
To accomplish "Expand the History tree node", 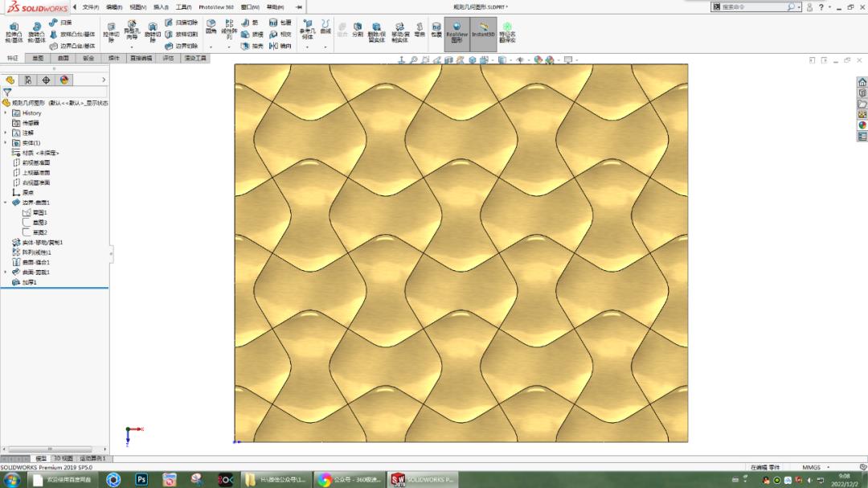I will [x=6, y=113].
